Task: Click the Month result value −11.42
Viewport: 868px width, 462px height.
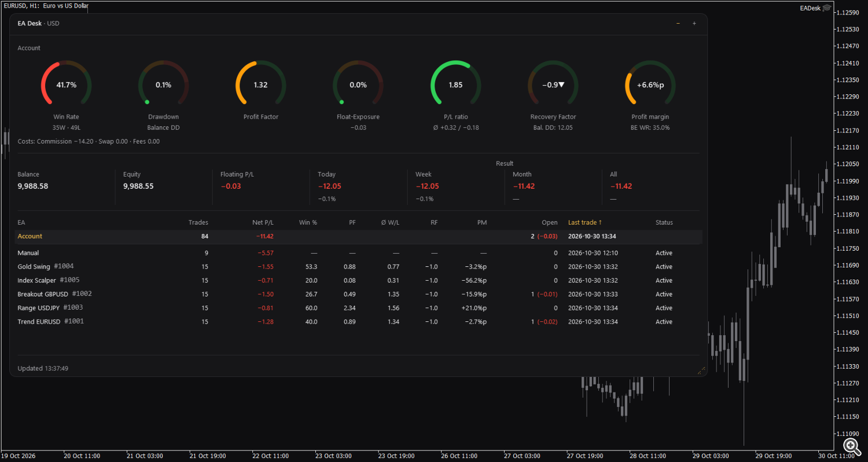Action: point(524,186)
